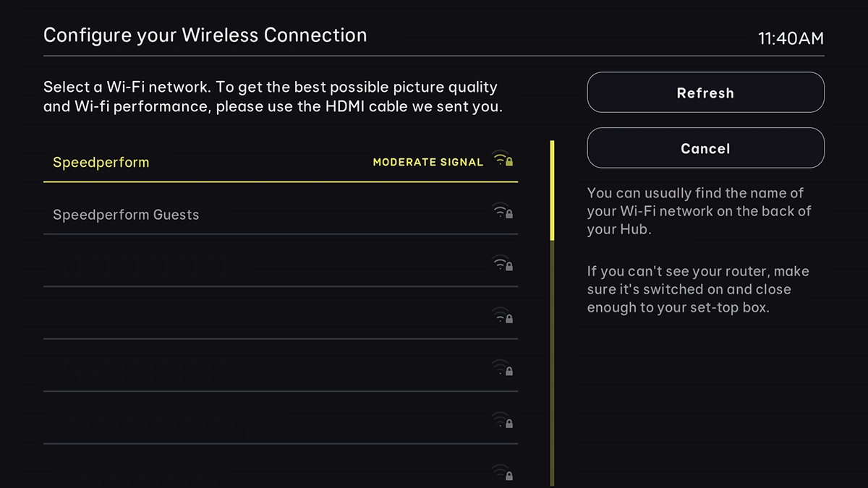Click the Refresh button
The height and width of the screenshot is (488, 868).
705,93
